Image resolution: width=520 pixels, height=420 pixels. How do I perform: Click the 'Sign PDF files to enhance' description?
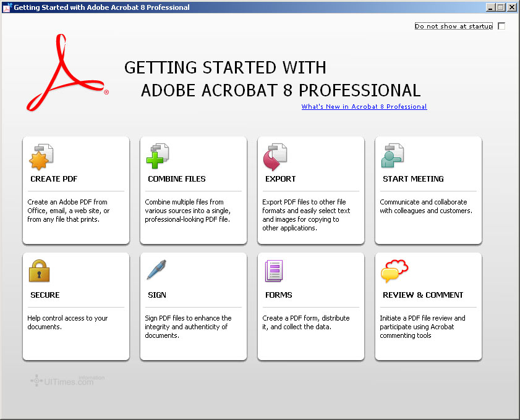click(x=188, y=327)
